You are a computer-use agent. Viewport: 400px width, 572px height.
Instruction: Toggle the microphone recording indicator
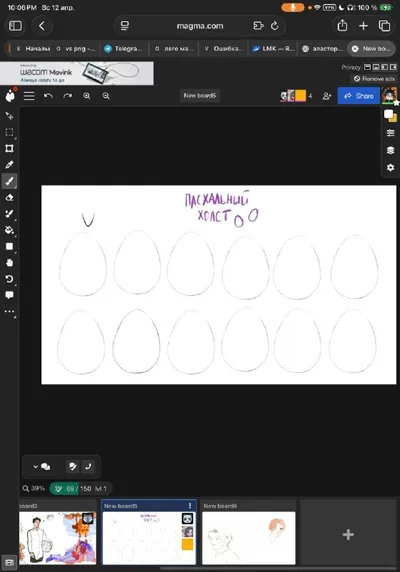[x=293, y=7]
